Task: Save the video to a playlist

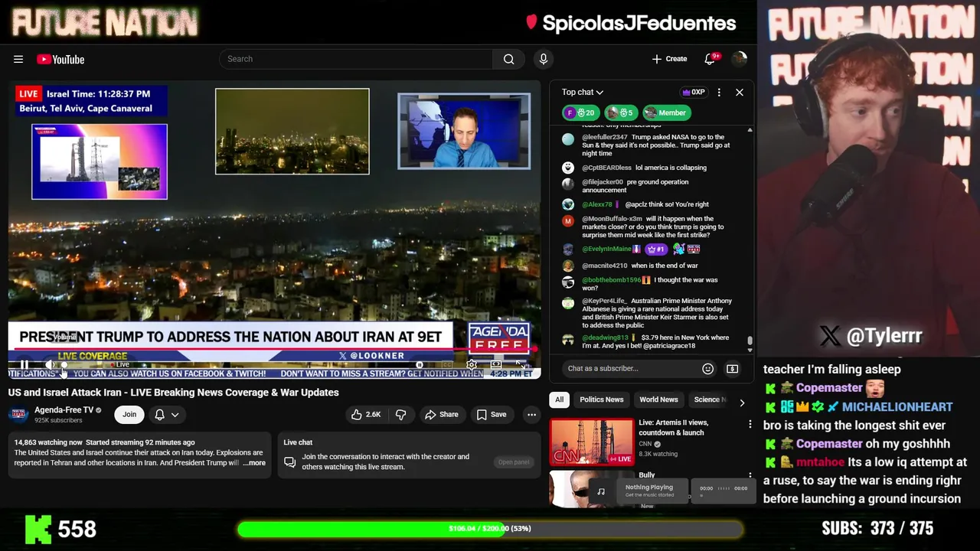Action: click(x=492, y=415)
